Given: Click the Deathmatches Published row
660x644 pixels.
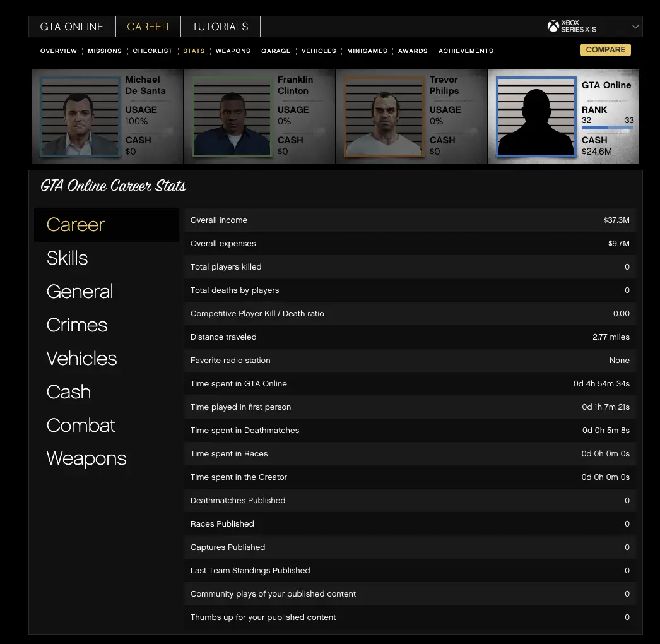Looking at the screenshot, I should pos(410,501).
